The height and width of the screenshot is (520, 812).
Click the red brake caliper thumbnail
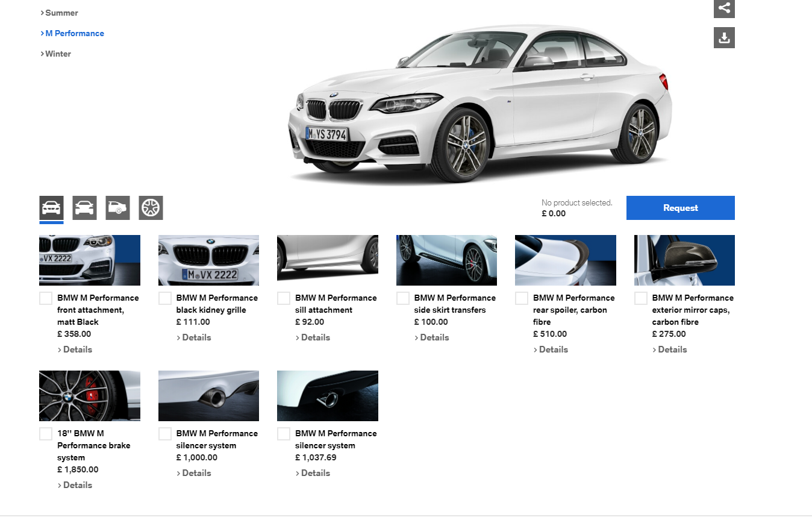[90, 396]
